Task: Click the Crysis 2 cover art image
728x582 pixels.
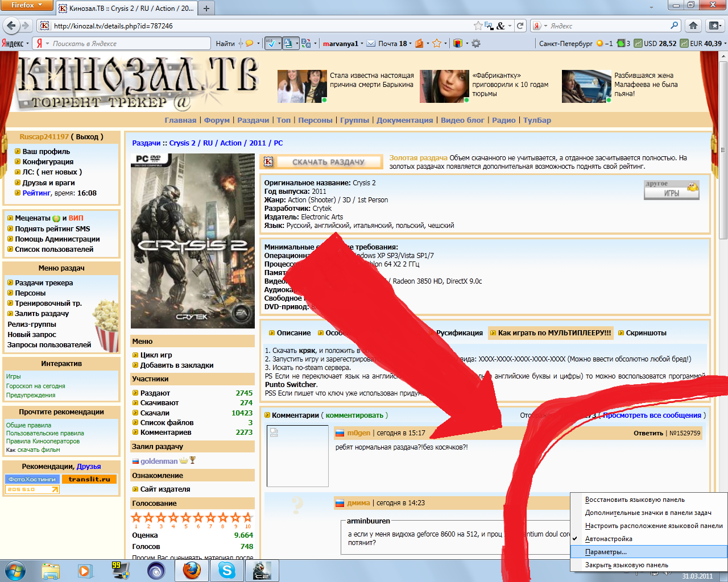Action: click(x=193, y=240)
